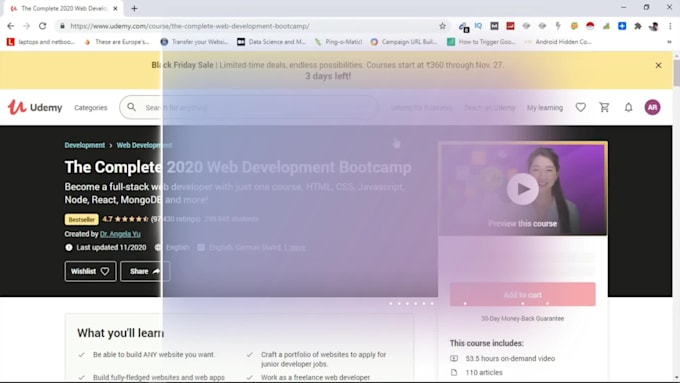Open the notifications bell
680x383 pixels.
point(628,107)
